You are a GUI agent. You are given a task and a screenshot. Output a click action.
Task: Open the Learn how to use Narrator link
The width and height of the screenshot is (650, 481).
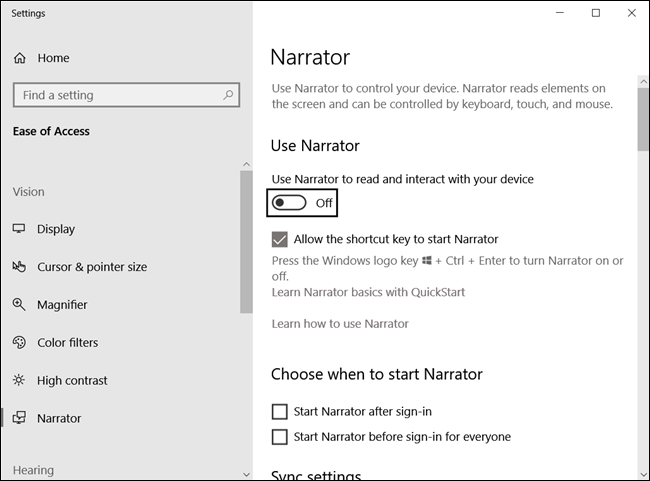click(x=340, y=324)
